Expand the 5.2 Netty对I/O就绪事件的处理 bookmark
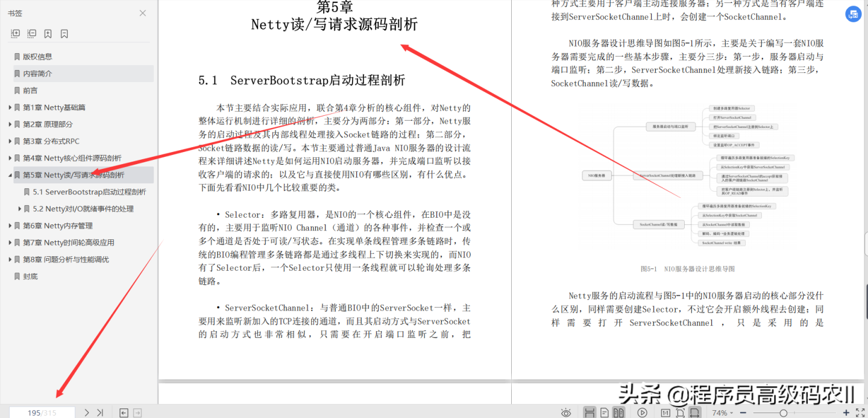This screenshot has height=418, width=868. click(20, 209)
